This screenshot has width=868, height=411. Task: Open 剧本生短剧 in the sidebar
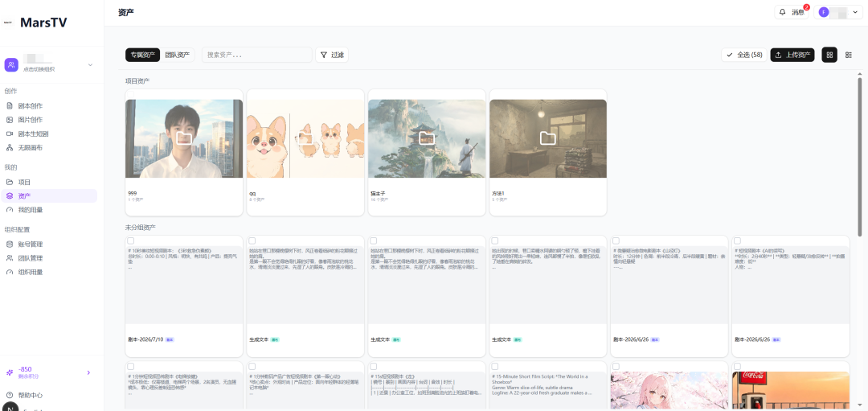[33, 134]
